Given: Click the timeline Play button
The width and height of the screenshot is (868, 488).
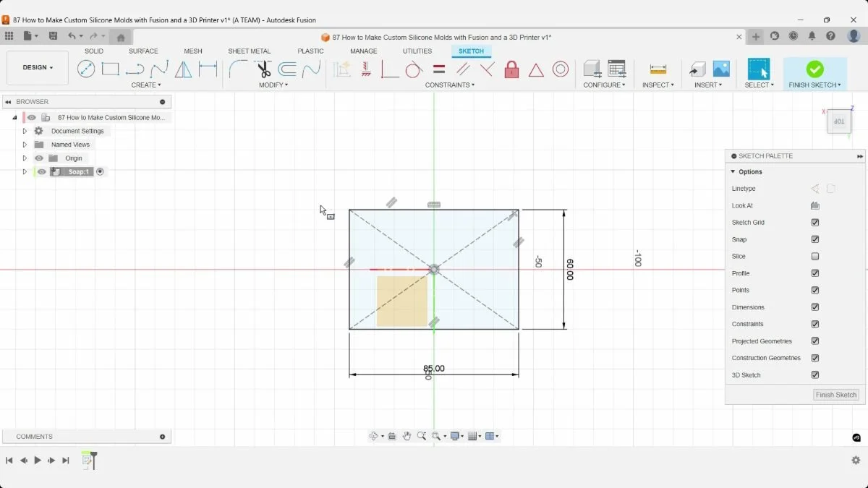Looking at the screenshot, I should click(38, 461).
